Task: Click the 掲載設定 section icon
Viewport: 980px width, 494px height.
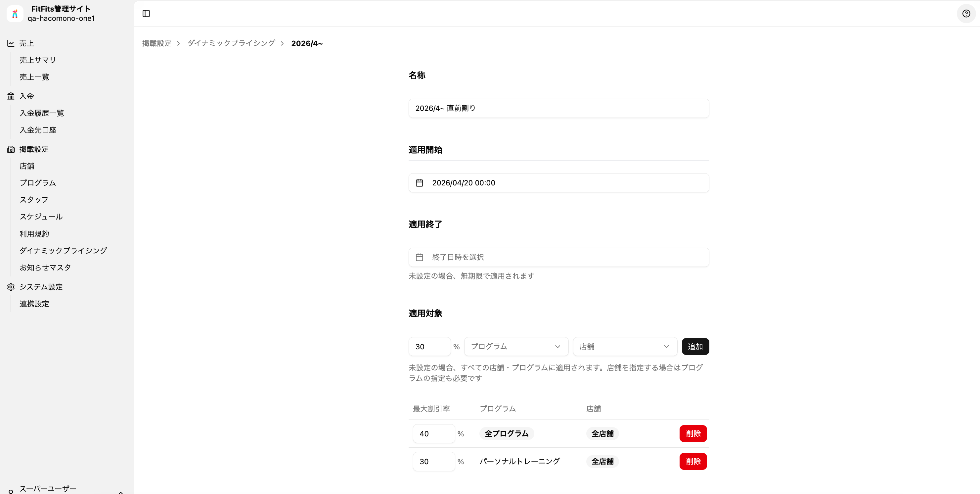Action: [x=11, y=149]
